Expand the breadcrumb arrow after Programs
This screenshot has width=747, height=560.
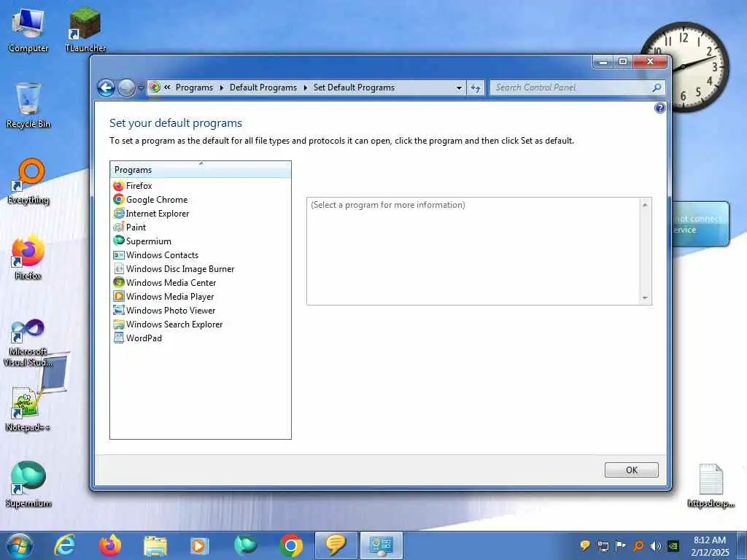tap(222, 87)
